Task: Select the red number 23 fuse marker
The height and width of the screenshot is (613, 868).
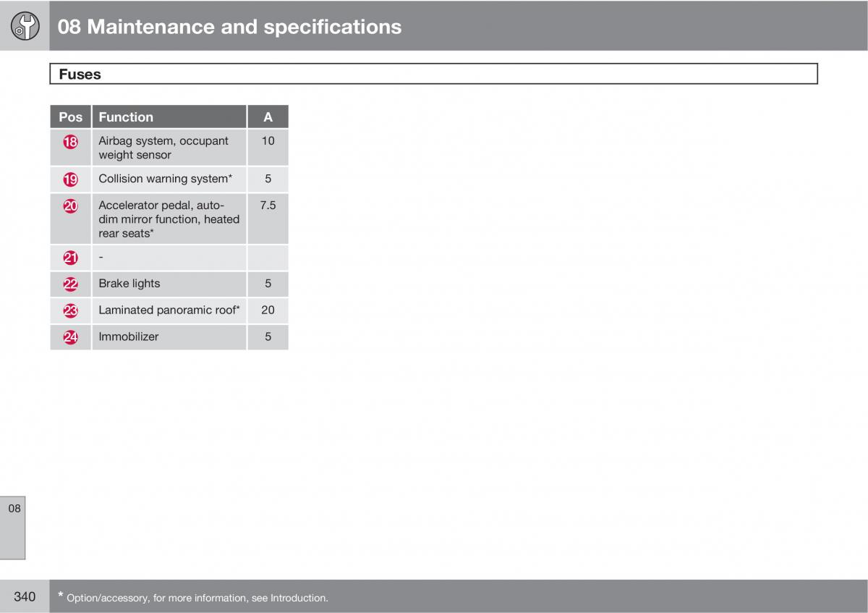Action: coord(70,310)
